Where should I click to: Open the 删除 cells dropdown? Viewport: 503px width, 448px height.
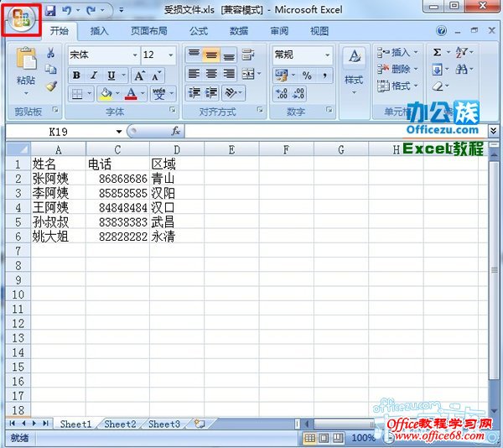tap(397, 69)
